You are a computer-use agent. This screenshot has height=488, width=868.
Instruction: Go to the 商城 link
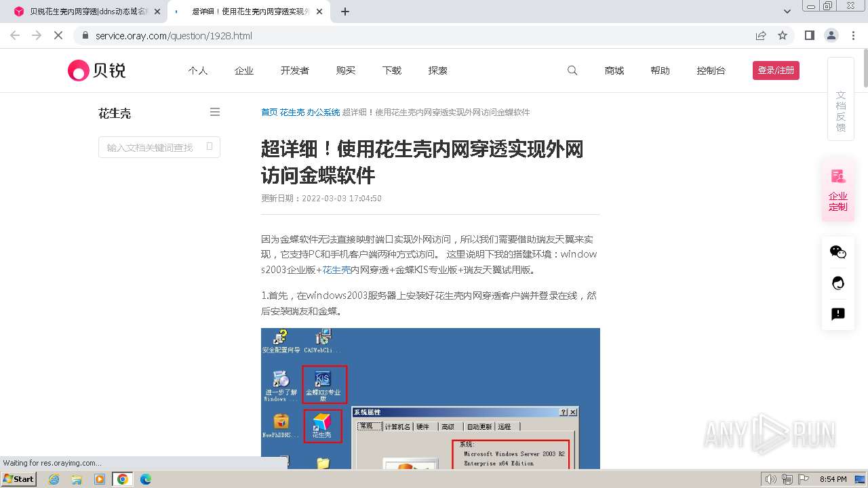click(614, 70)
